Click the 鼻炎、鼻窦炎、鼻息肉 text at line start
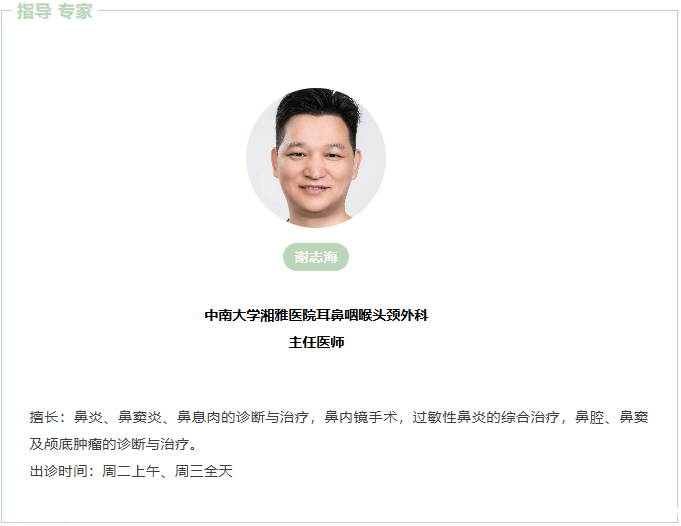681x526 pixels. coord(147,417)
